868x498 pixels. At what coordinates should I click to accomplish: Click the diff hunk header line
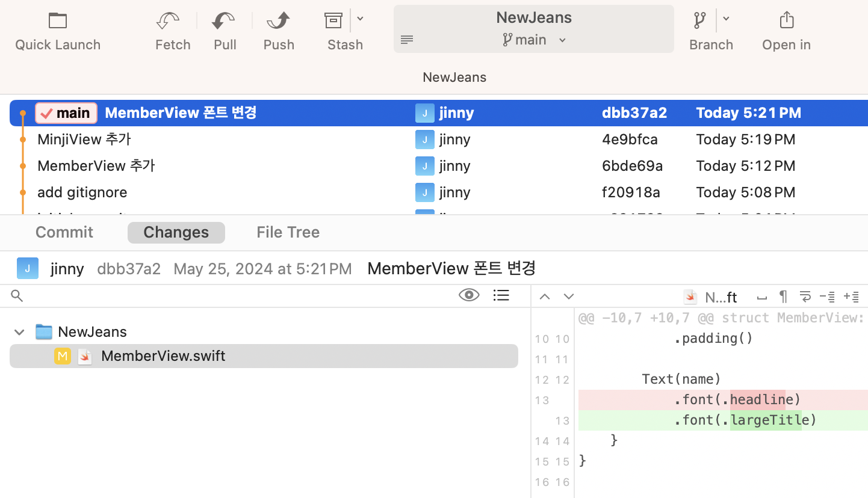721,318
